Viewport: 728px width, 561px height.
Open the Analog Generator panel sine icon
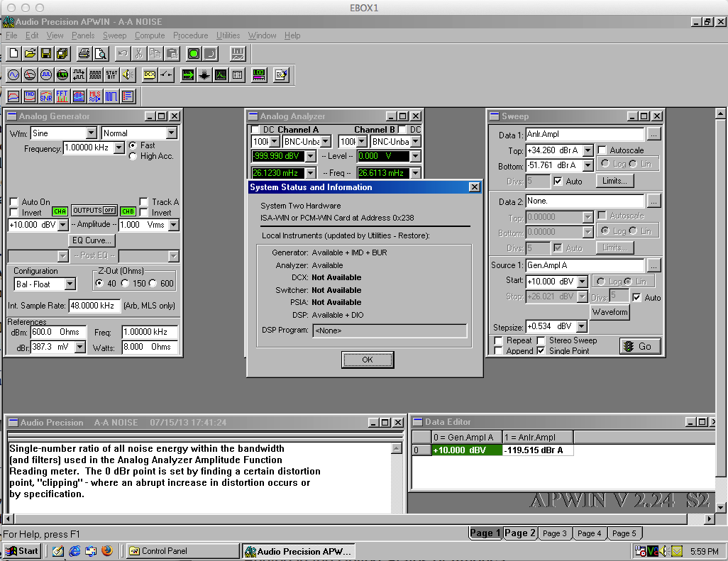(13, 74)
